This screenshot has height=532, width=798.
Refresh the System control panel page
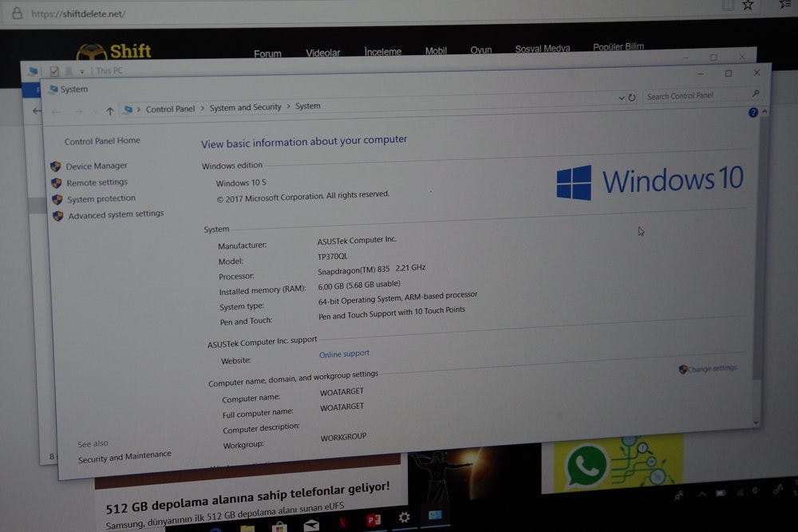632,97
